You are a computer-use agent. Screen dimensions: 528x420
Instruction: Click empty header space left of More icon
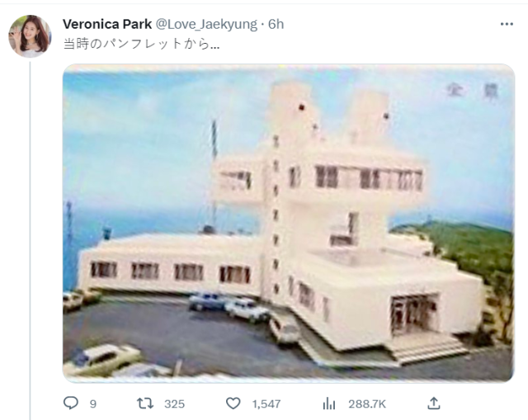coord(396,24)
